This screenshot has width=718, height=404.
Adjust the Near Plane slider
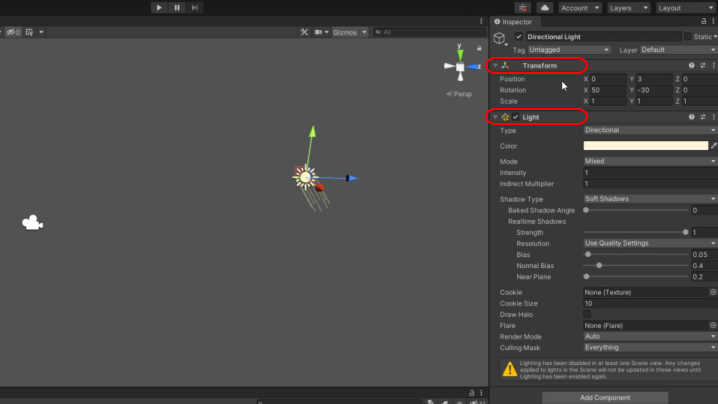(636, 276)
